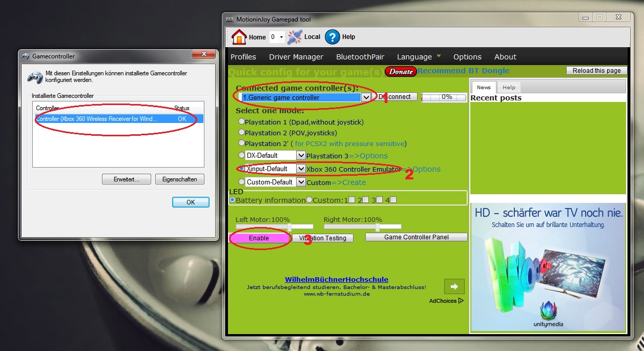The width and height of the screenshot is (644, 351).
Task: Open the About page
Action: tap(505, 57)
